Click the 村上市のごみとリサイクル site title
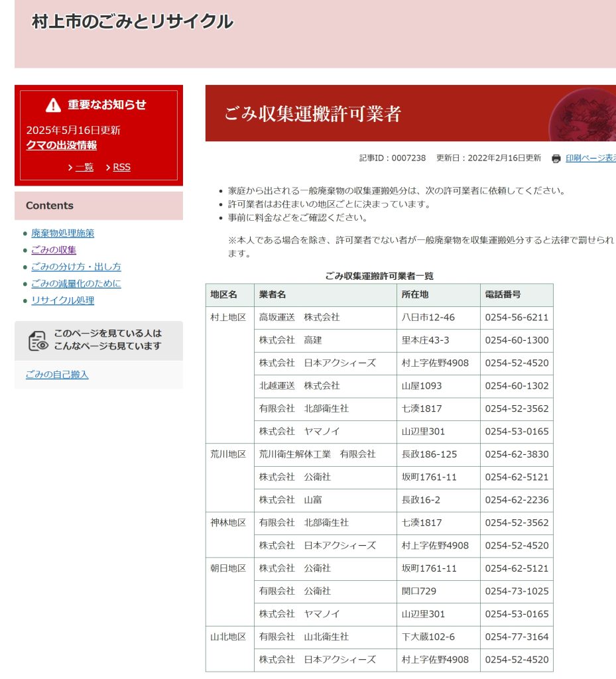Viewport: 616px width, 679px height. [133, 21]
